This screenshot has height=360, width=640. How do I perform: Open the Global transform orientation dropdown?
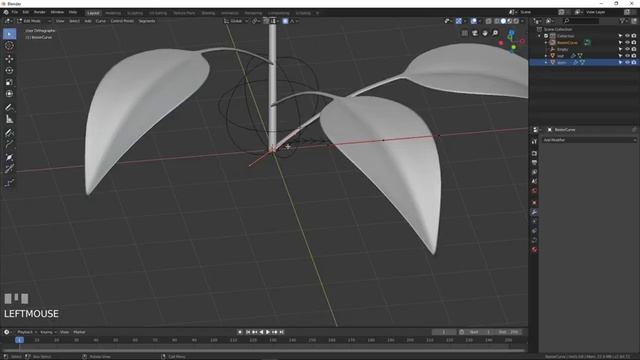click(236, 21)
